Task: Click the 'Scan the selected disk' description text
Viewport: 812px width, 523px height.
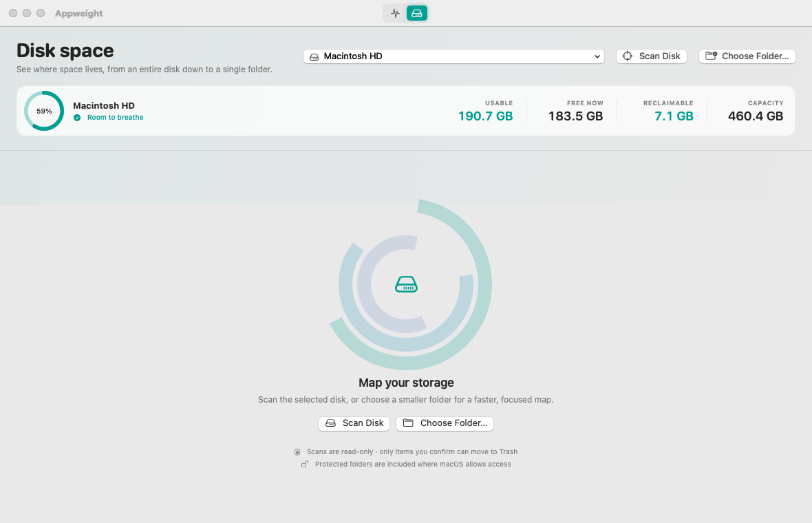Action: [x=406, y=400]
